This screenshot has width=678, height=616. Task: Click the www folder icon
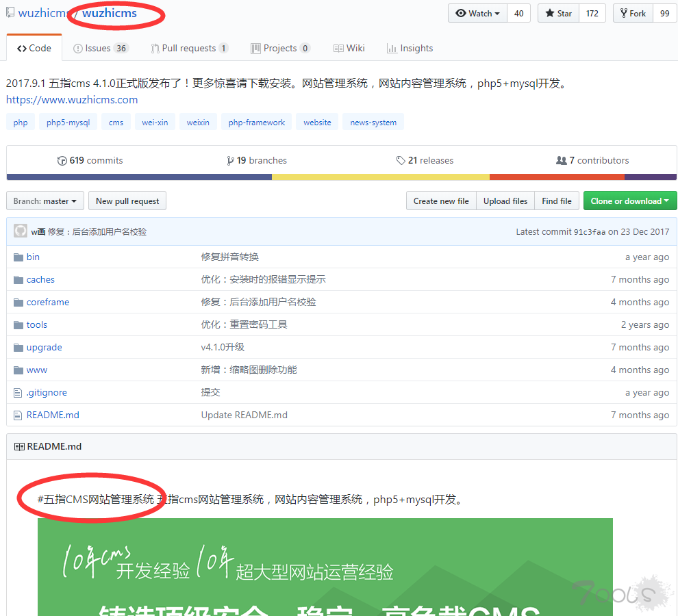pos(18,370)
